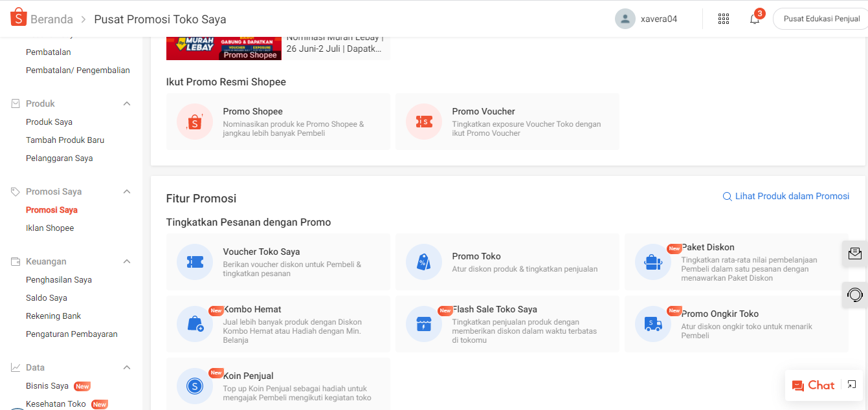Open the Promo Voucher card title
Viewport: 868px width, 410px height.
(484, 111)
